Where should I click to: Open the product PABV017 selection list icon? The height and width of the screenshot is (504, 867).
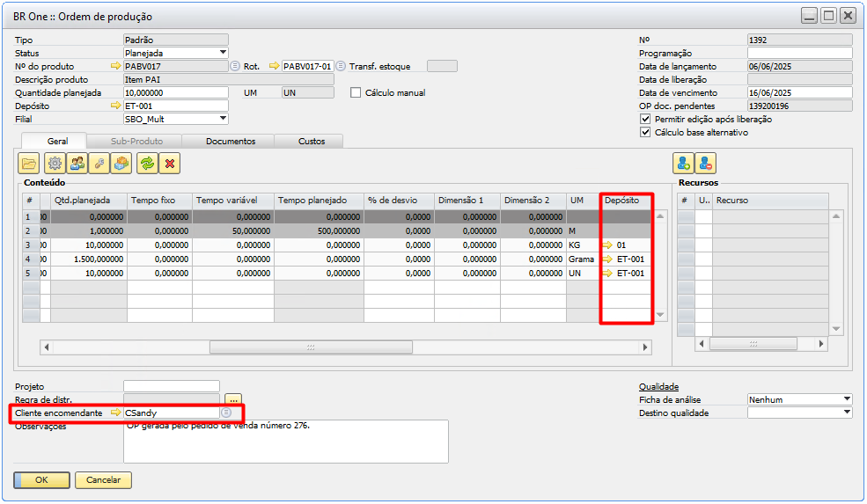coord(235,66)
